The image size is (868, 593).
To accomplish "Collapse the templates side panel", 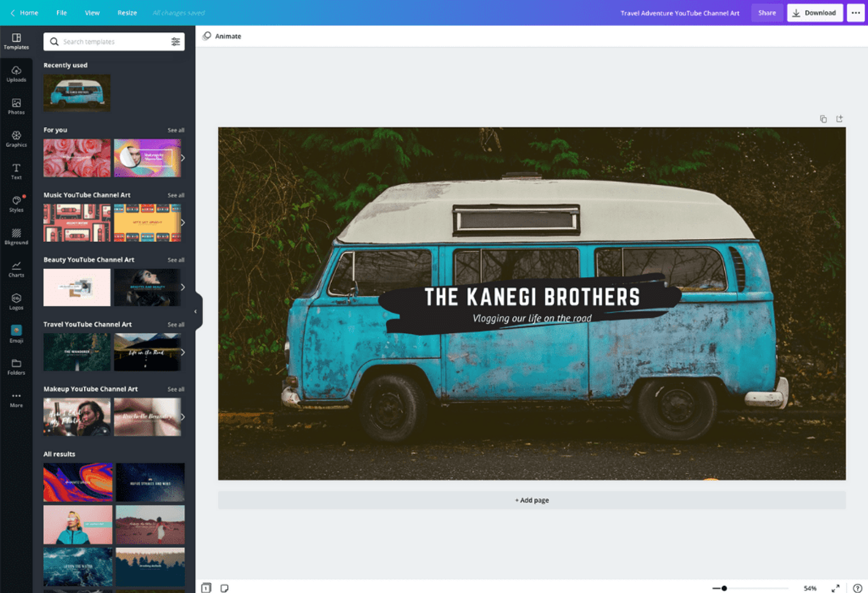I will coord(195,311).
